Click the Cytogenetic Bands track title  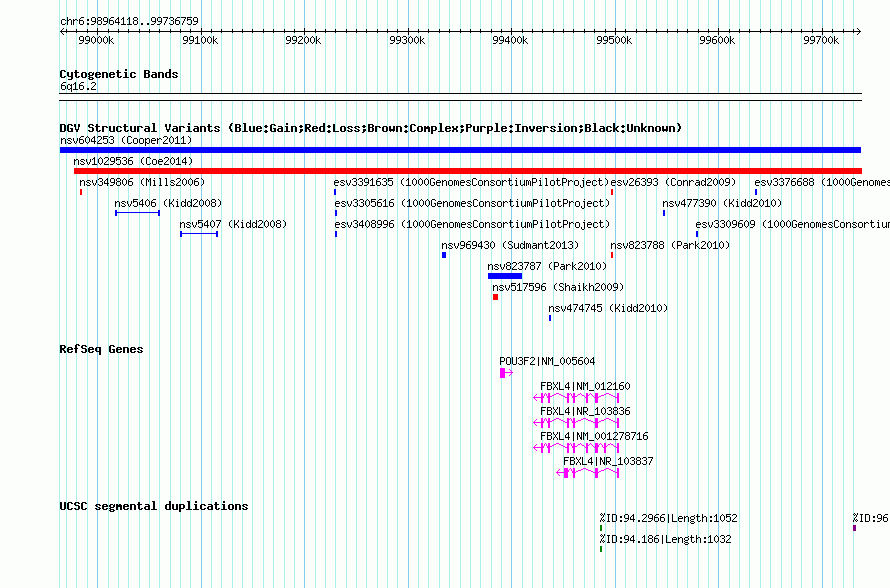coord(119,74)
